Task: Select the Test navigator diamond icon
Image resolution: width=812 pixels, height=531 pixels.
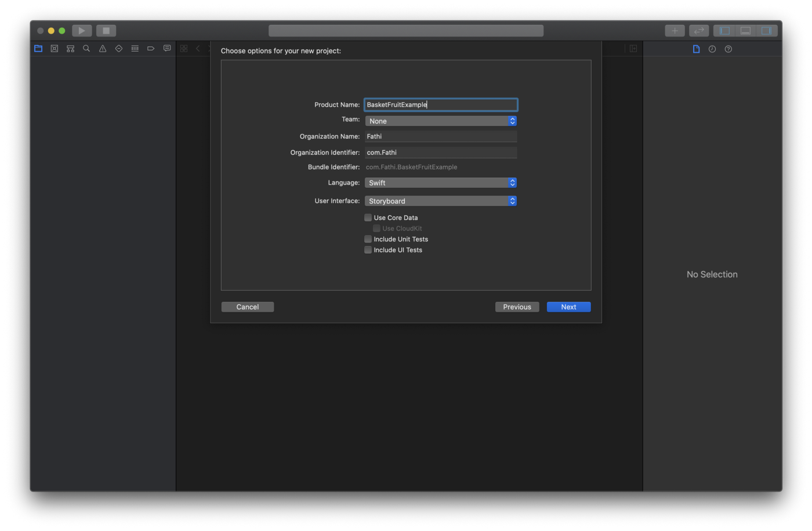Action: coord(118,48)
